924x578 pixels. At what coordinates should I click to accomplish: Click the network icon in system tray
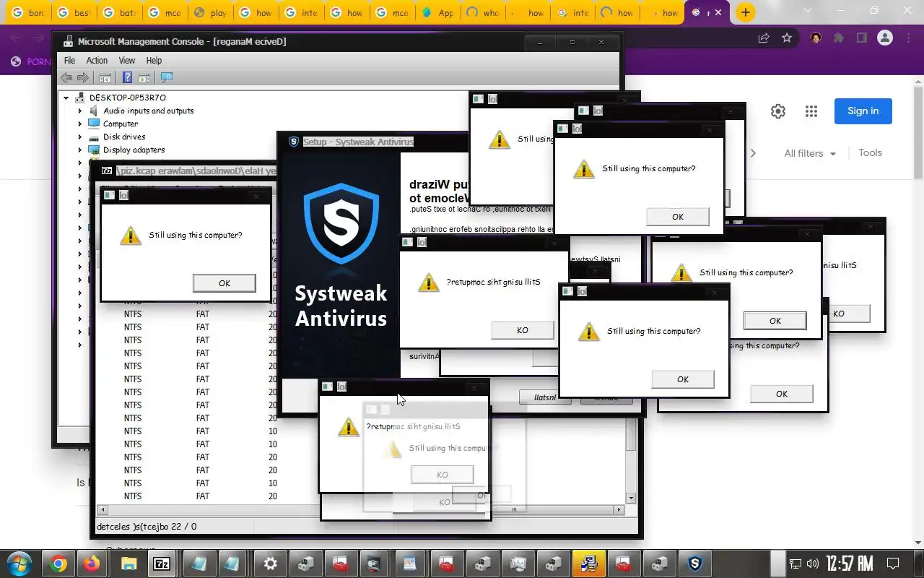coord(796,564)
